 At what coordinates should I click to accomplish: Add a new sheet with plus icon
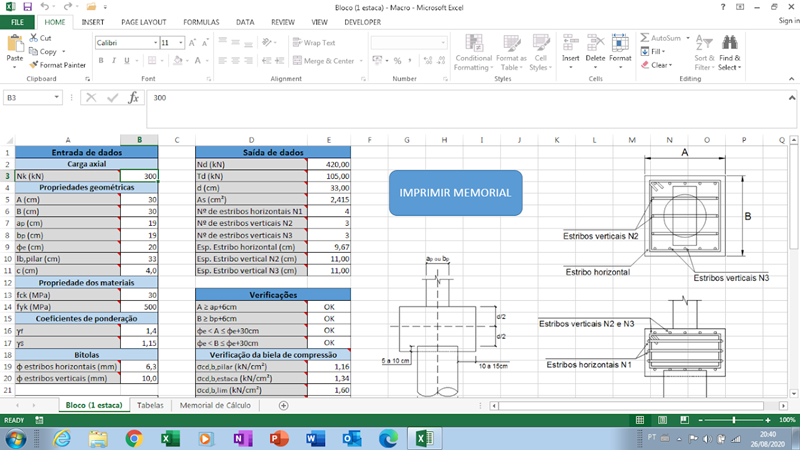[x=284, y=405]
